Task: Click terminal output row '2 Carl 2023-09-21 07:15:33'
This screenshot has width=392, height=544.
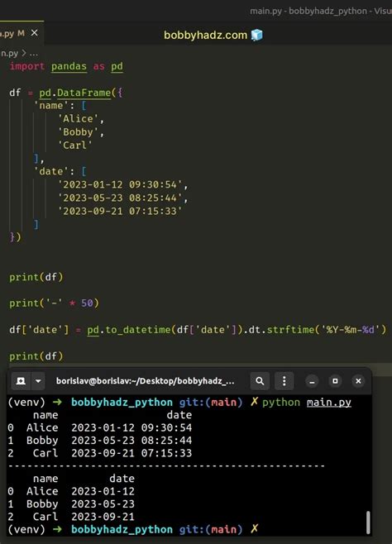Action: click(x=100, y=453)
